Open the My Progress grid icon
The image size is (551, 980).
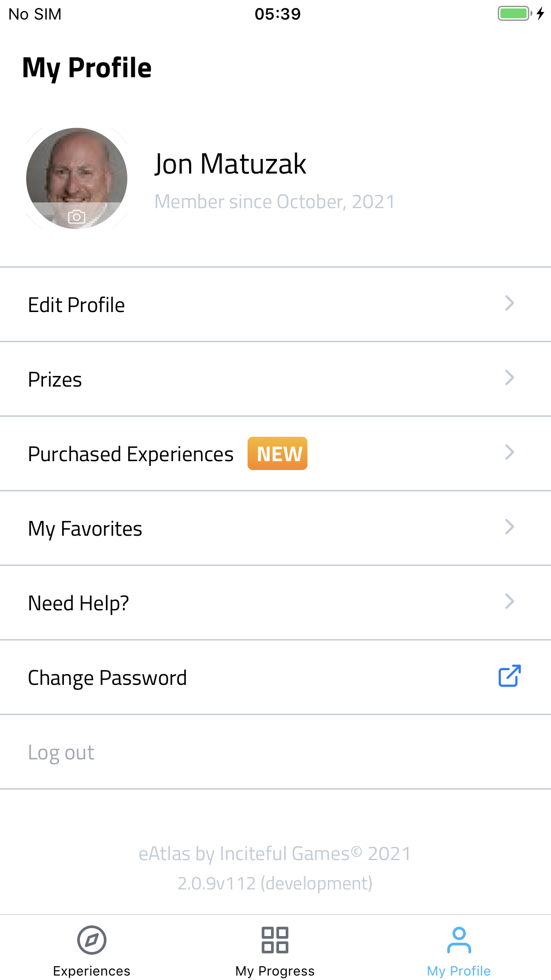[275, 940]
